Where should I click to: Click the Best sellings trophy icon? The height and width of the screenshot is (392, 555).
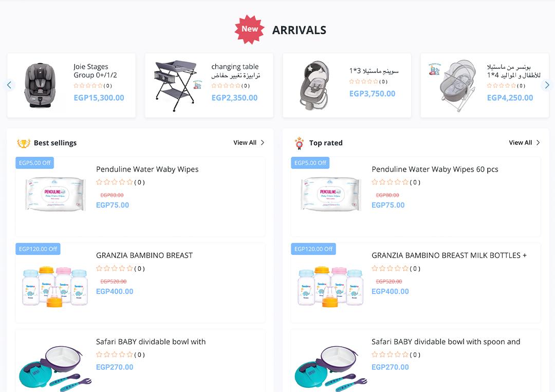(24, 143)
